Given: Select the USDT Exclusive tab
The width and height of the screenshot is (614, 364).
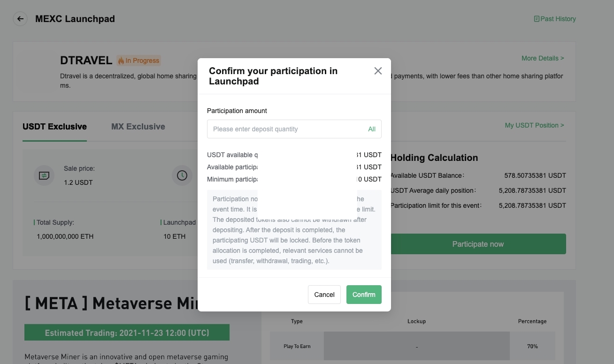Looking at the screenshot, I should [x=54, y=127].
